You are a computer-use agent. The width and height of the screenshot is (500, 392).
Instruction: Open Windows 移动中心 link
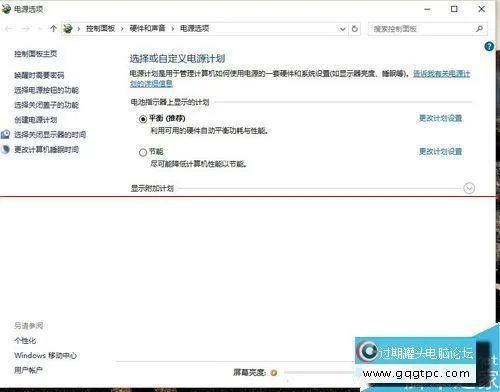click(45, 355)
